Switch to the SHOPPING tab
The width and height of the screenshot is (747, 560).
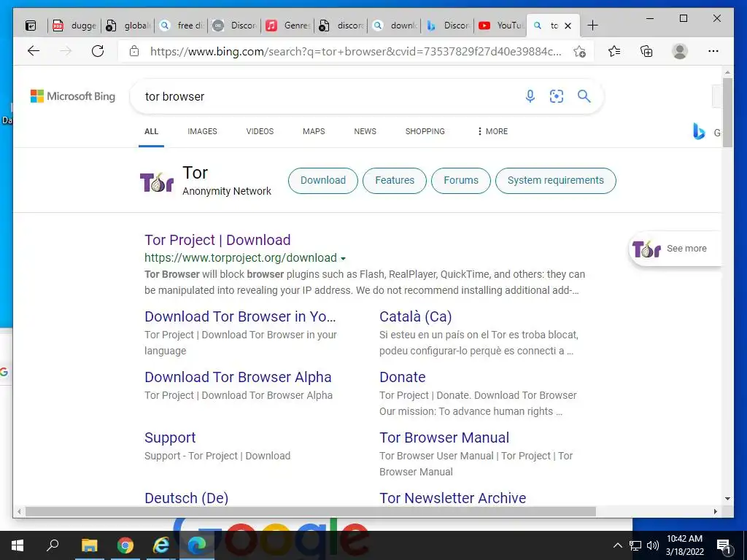[x=425, y=131]
